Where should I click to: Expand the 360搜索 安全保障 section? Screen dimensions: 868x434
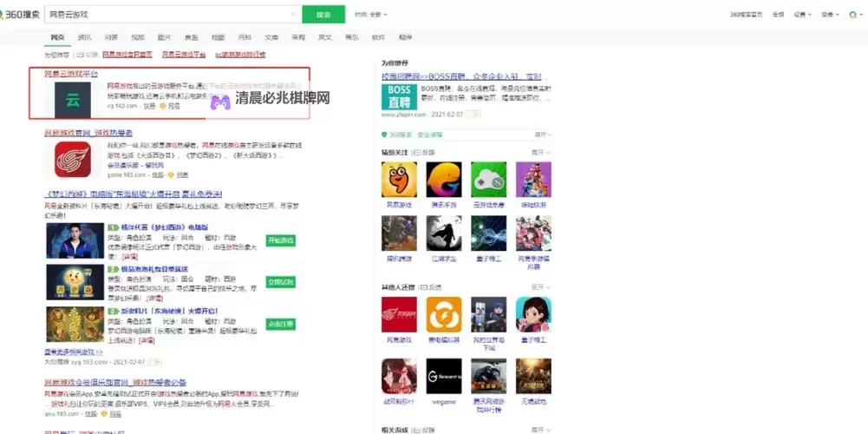pos(543,135)
